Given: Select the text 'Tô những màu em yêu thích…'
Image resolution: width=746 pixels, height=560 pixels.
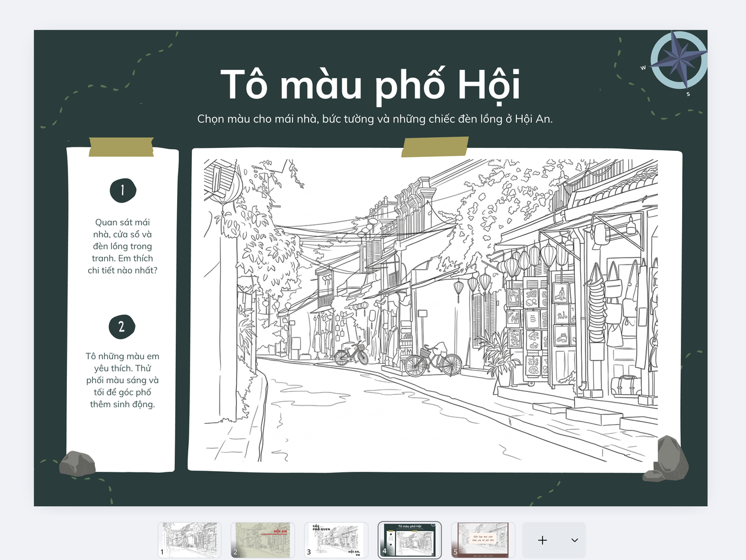Looking at the screenshot, I should pos(122,381).
